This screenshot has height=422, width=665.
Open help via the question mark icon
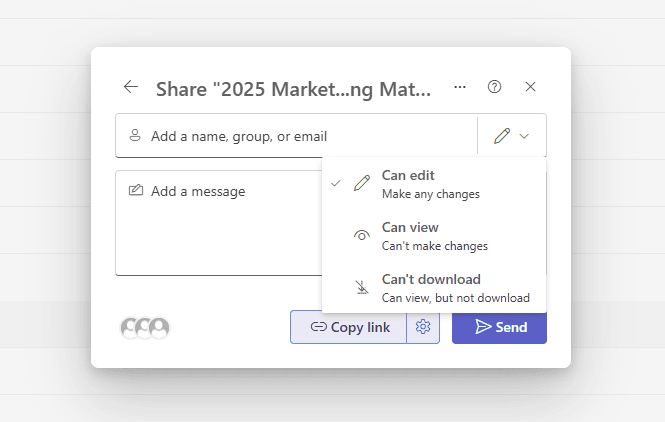(x=494, y=87)
